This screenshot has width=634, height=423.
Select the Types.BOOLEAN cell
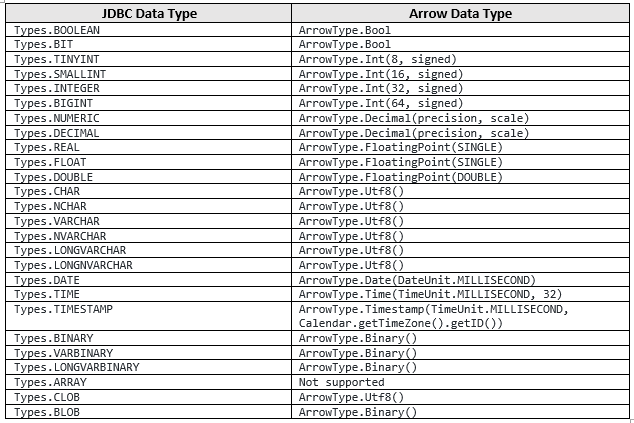(57, 30)
